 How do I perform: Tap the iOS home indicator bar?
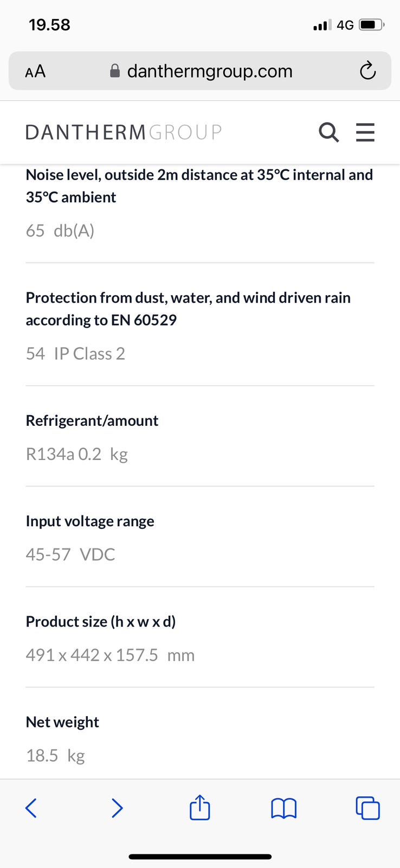pyautogui.click(x=200, y=857)
